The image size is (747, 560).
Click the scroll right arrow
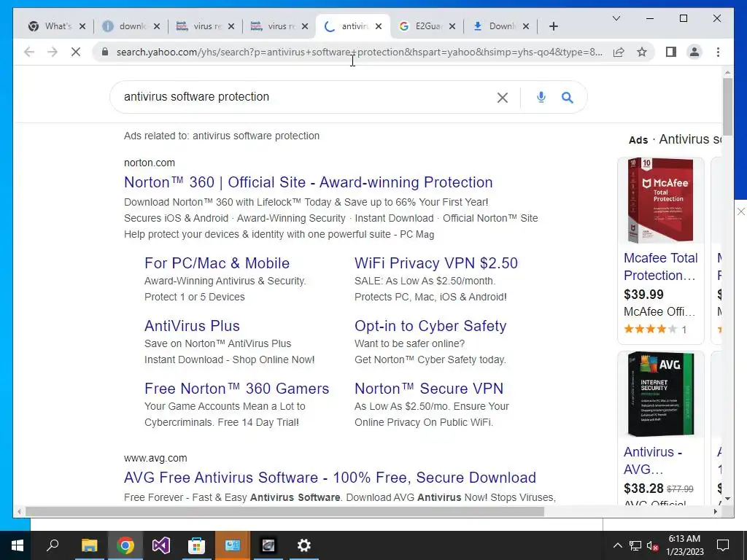coord(716,511)
